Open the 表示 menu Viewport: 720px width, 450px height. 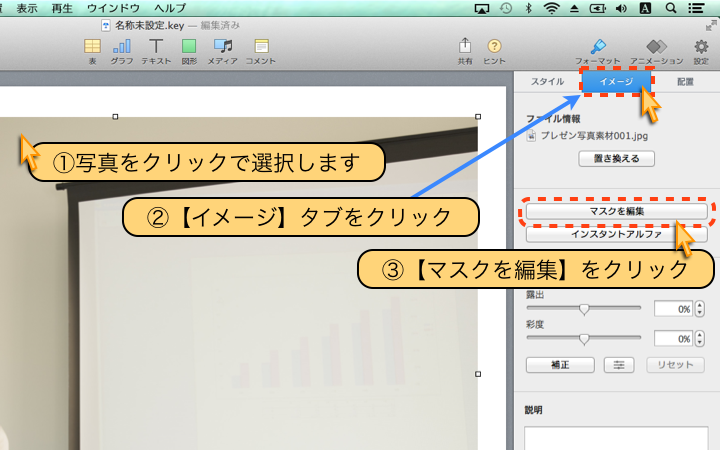pos(27,8)
